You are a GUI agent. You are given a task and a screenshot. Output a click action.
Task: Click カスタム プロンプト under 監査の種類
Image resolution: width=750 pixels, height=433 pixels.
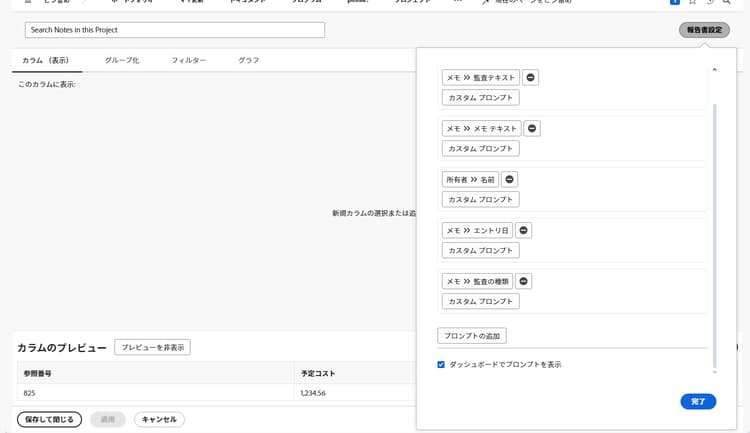pyautogui.click(x=481, y=301)
